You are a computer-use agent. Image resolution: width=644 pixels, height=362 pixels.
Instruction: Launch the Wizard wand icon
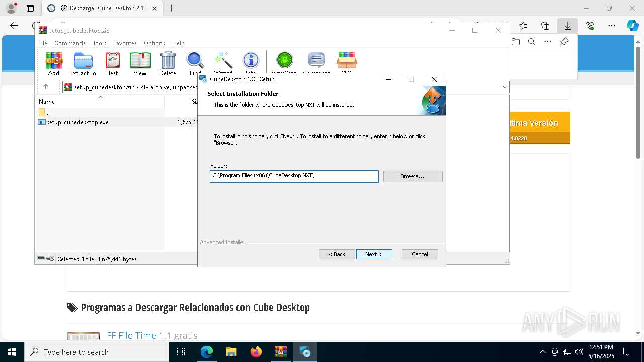pyautogui.click(x=223, y=63)
